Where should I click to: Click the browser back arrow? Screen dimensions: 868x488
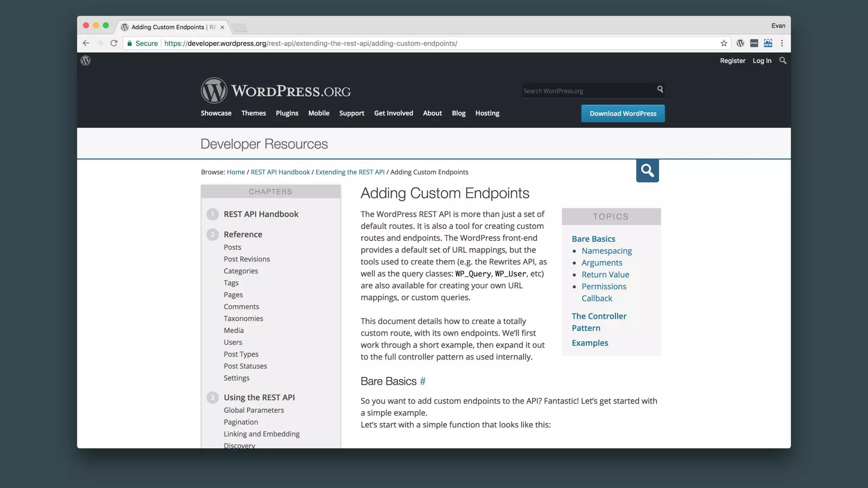coord(86,43)
